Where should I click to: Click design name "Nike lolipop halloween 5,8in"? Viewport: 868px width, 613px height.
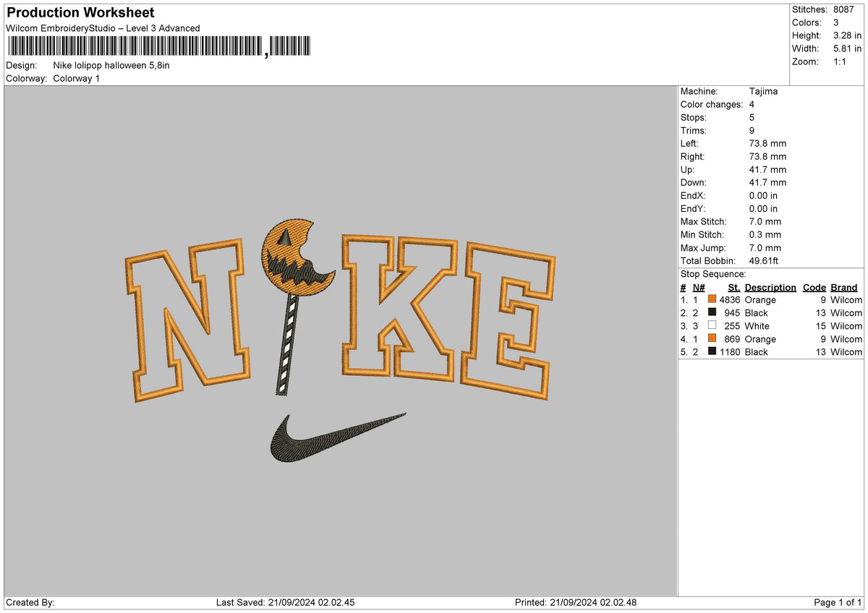(111, 65)
